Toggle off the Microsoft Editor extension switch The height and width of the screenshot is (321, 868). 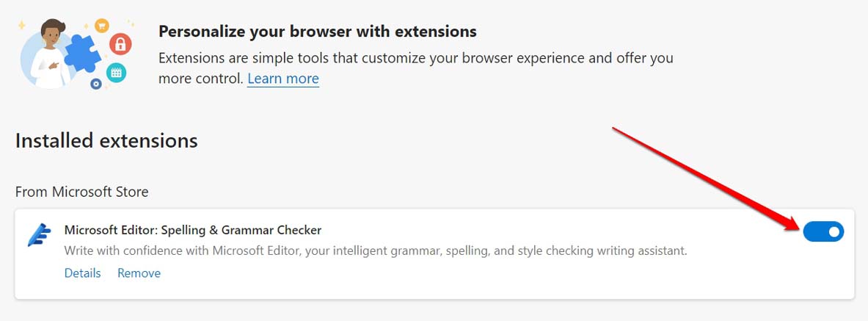(x=823, y=232)
